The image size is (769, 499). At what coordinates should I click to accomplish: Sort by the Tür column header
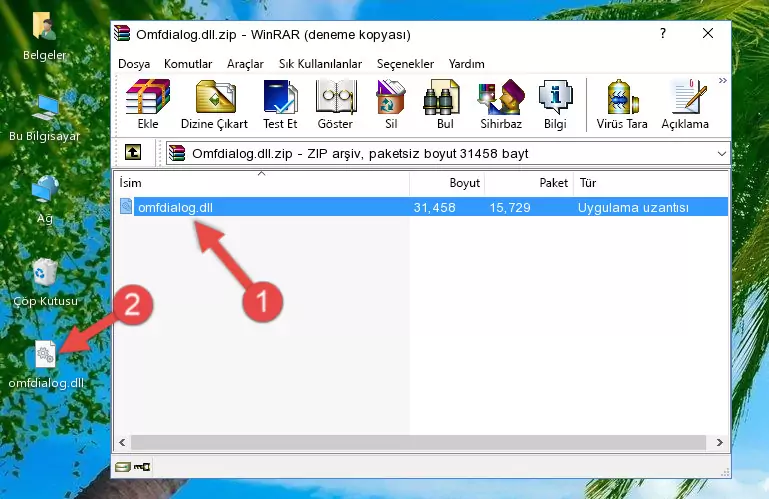point(651,183)
